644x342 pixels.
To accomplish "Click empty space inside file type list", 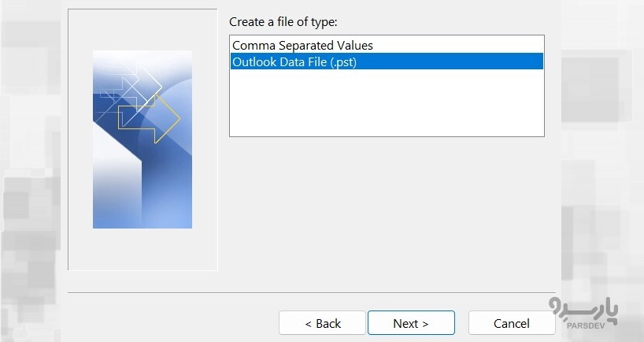I will [x=386, y=106].
